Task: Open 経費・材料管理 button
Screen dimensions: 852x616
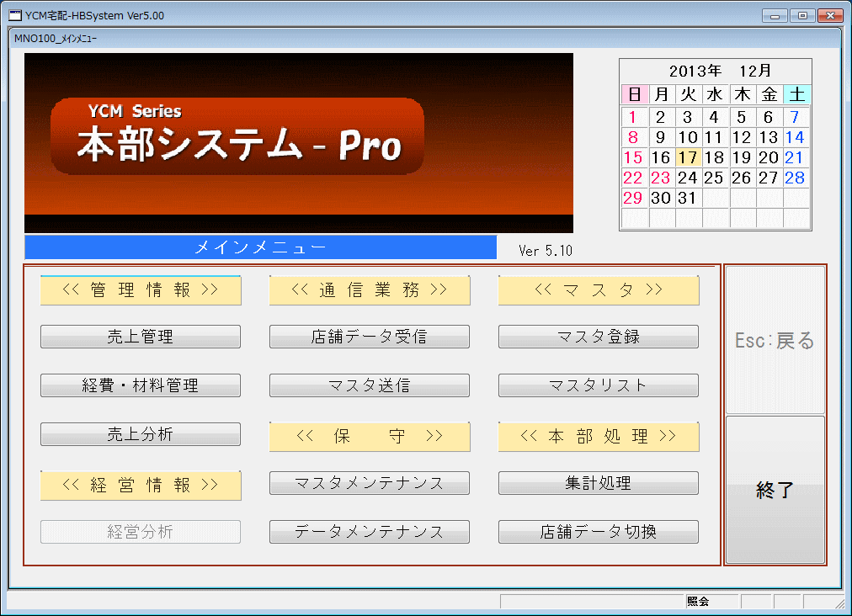Action: pyautogui.click(x=141, y=385)
